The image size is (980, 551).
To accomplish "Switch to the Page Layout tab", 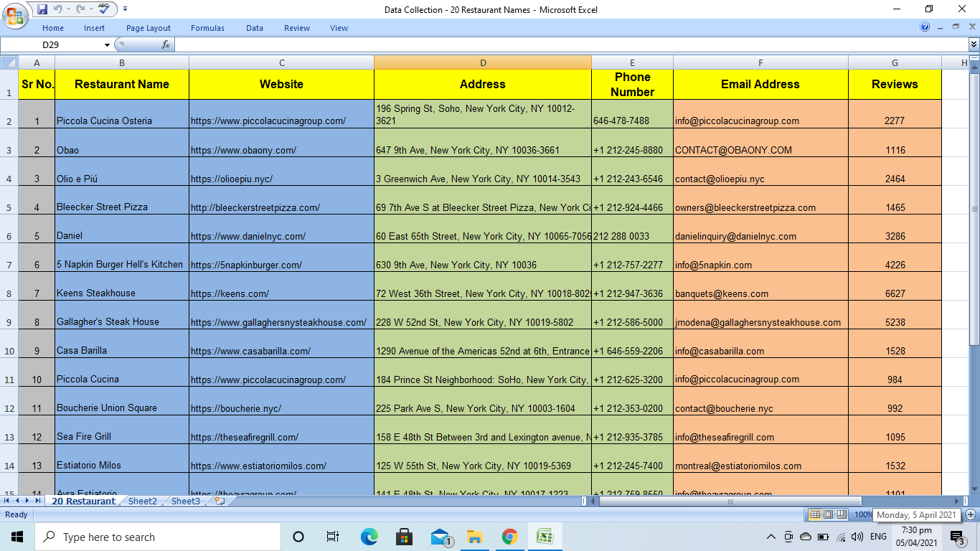I will pyautogui.click(x=149, y=28).
